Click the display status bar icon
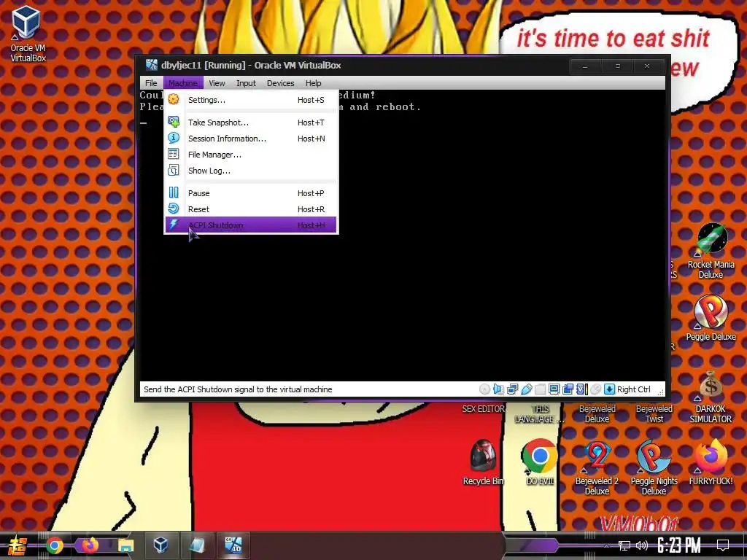 tap(554, 389)
